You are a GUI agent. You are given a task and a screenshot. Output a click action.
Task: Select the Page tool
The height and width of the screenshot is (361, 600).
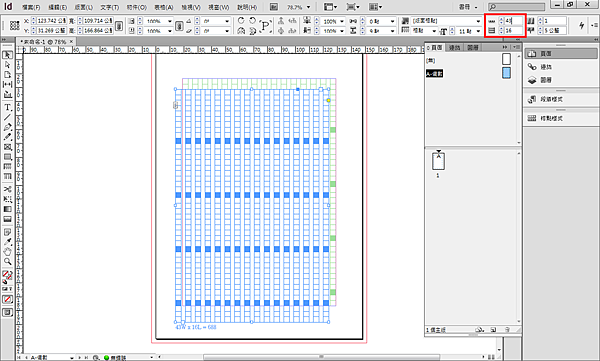point(7,75)
